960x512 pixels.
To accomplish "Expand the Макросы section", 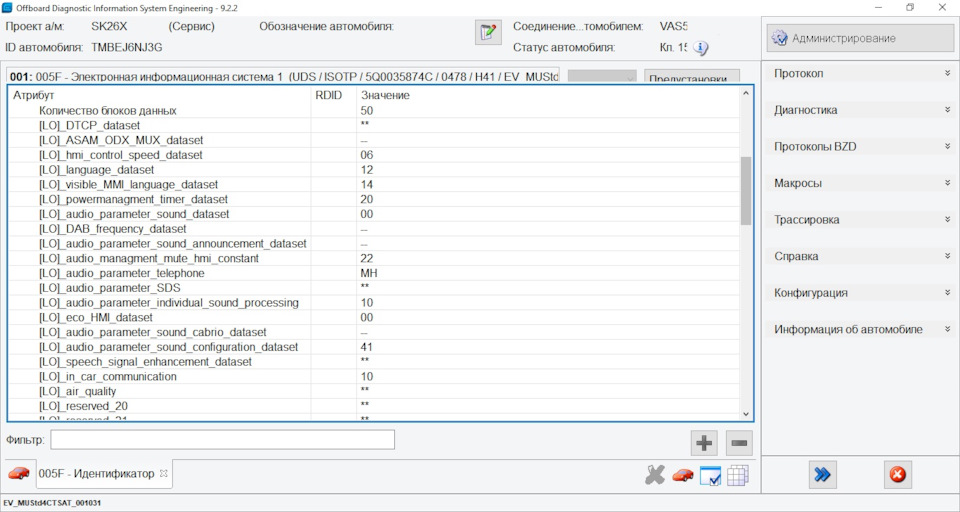I will pos(860,183).
